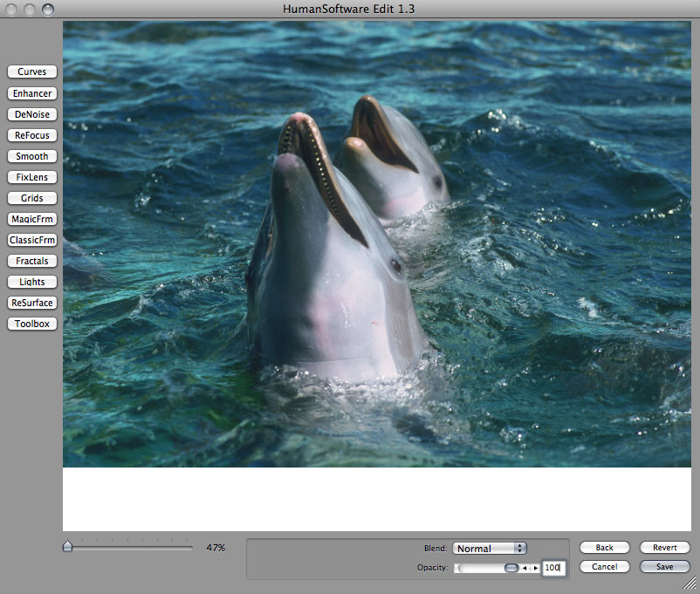The width and height of the screenshot is (700, 594).
Task: Click the Opacity slider handle
Action: (511, 568)
